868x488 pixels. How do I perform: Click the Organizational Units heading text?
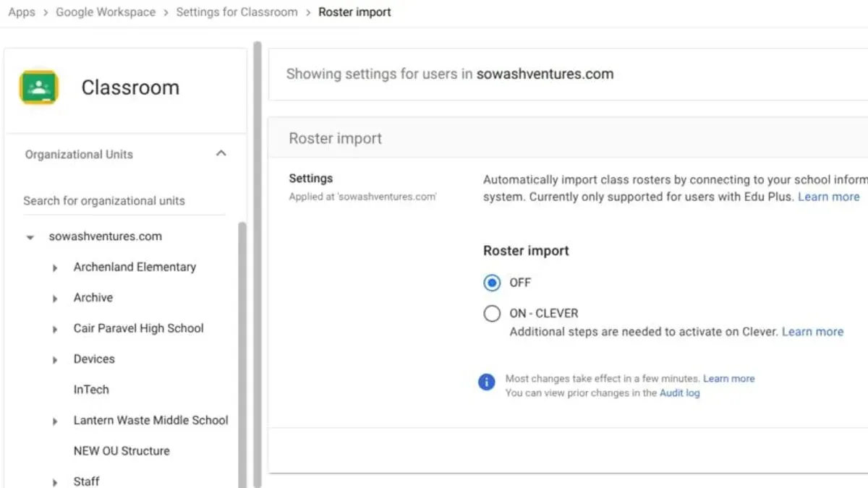[79, 154]
